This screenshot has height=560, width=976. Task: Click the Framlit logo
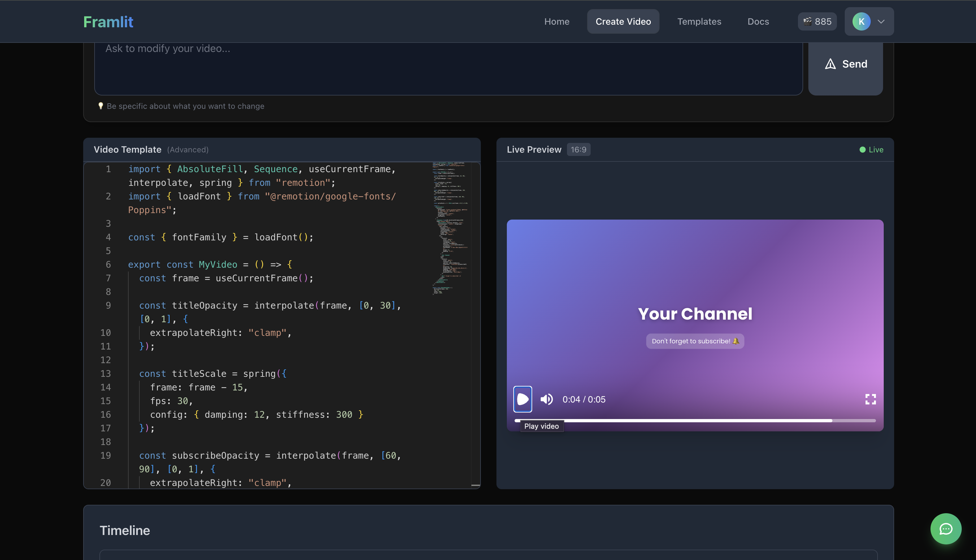tap(108, 22)
